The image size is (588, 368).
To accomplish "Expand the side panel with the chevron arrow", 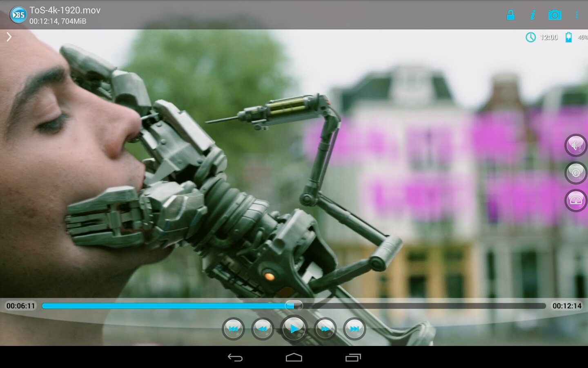I will coord(9,37).
